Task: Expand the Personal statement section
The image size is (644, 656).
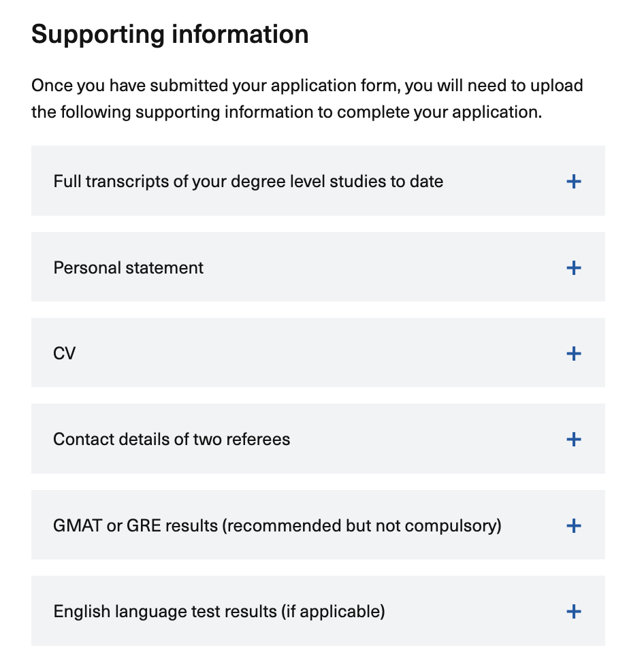Action: (x=128, y=267)
